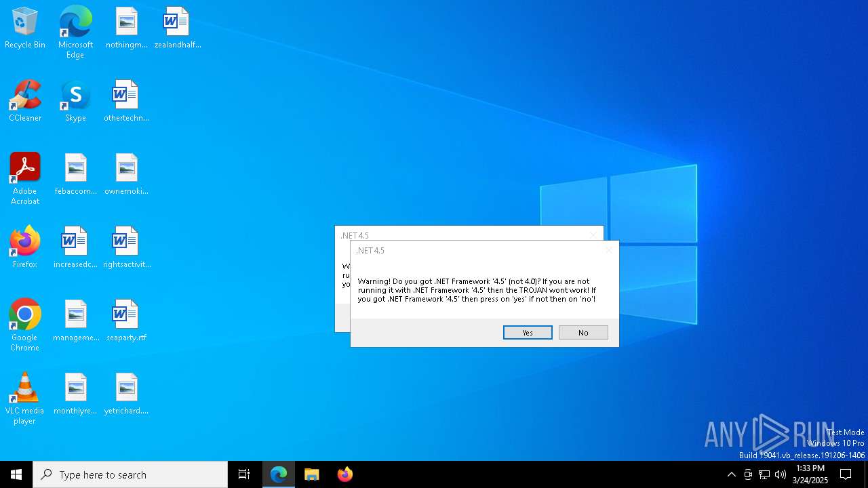Image resolution: width=868 pixels, height=488 pixels.
Task: Select the Adobe Acrobat desktop shortcut
Action: [25, 179]
